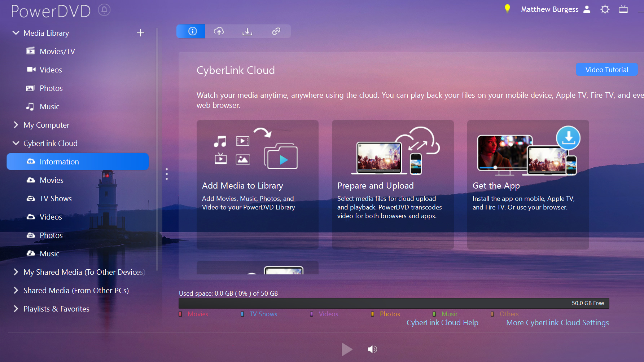This screenshot has height=362, width=644.
Task: Click the Matthew Burgess username
Action: point(549,9)
